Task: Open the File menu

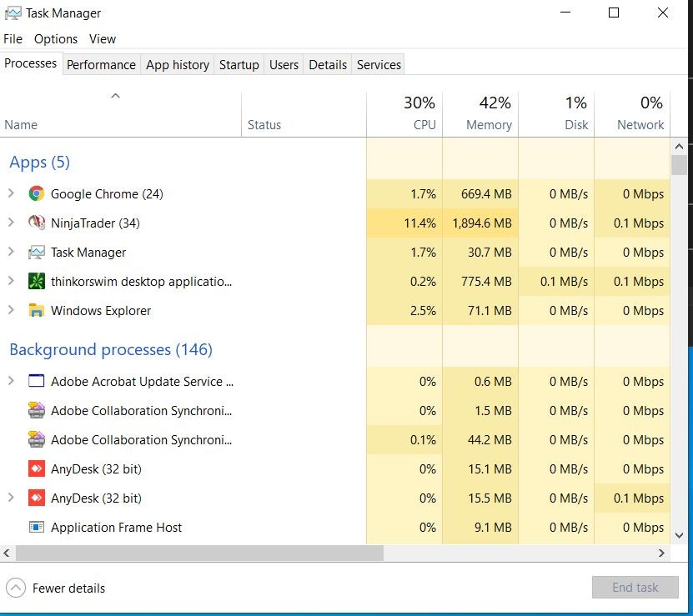Action: pos(13,39)
